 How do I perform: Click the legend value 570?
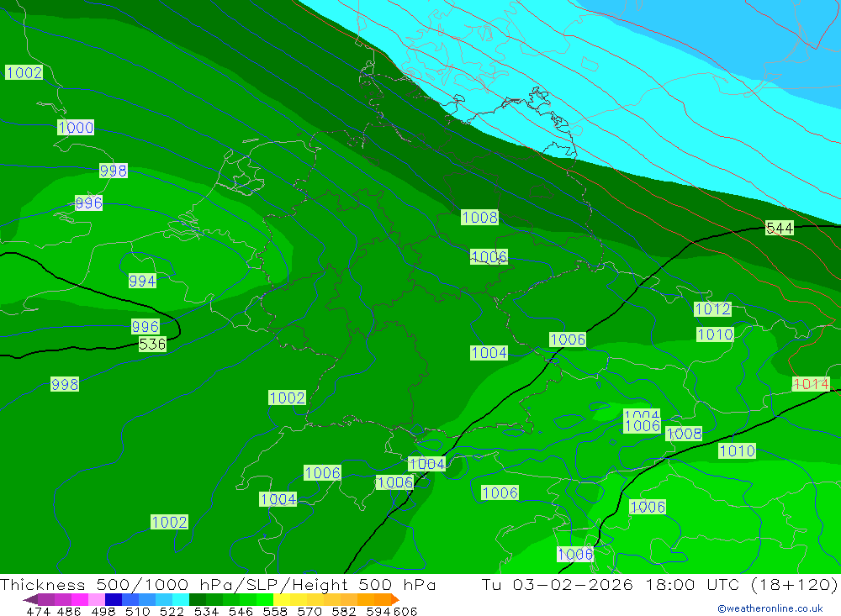click(x=309, y=611)
